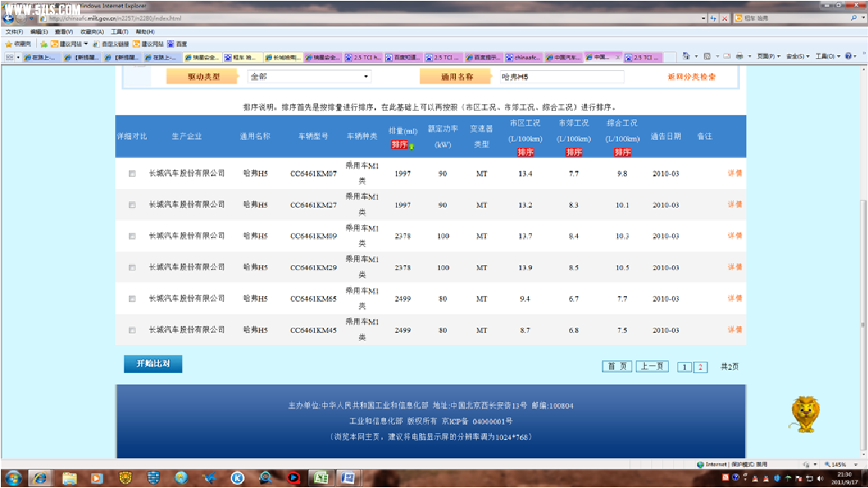This screenshot has width=868, height=488.
Task: Go to first page with 首页 button
Action: 616,366
